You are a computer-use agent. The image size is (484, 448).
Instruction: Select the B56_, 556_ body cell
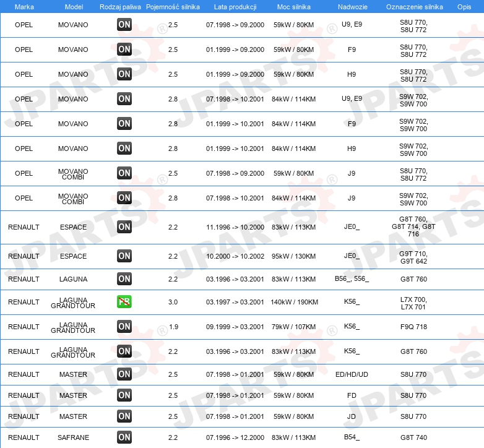tap(352, 278)
